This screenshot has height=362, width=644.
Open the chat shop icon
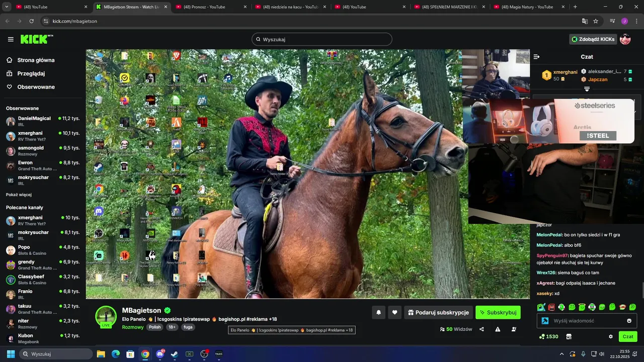pyautogui.click(x=569, y=336)
